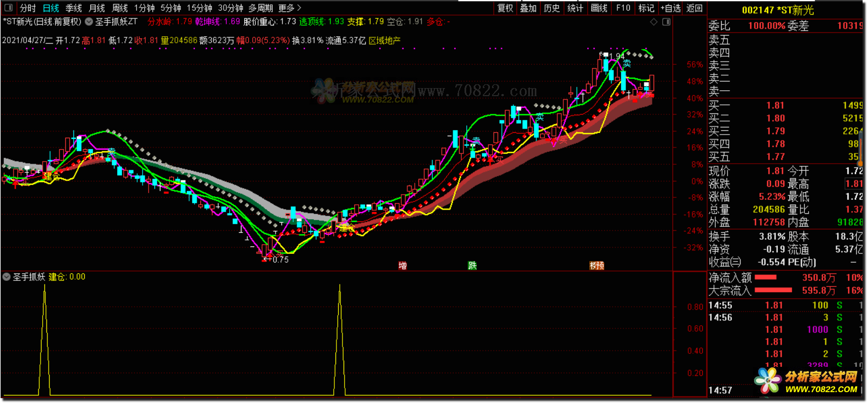Switch to the 季线 quarterly tab
Viewport: 868px width, 403px height.
(x=74, y=8)
